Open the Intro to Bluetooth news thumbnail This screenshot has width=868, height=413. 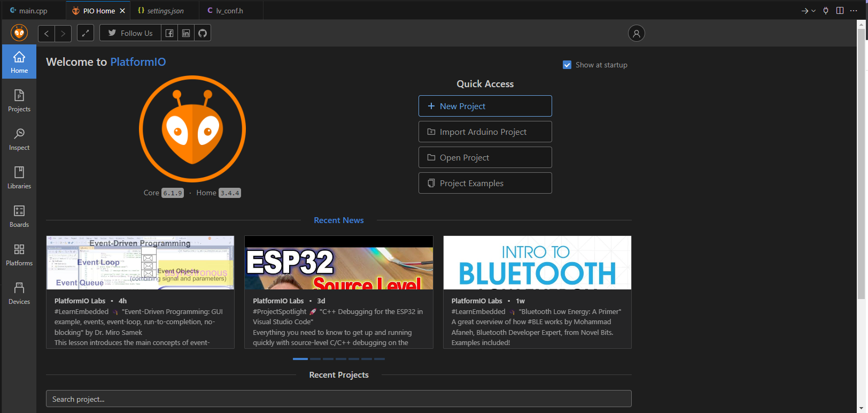pyautogui.click(x=537, y=263)
